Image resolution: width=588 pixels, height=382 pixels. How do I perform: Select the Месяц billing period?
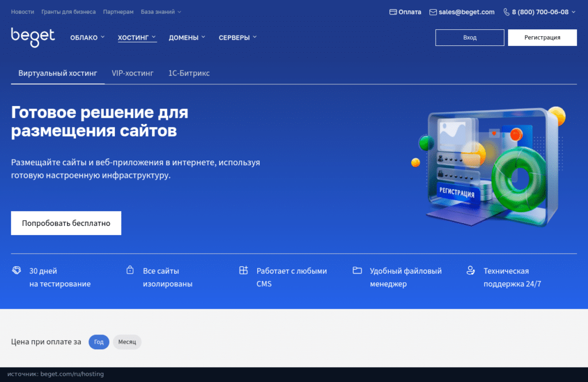(x=127, y=342)
